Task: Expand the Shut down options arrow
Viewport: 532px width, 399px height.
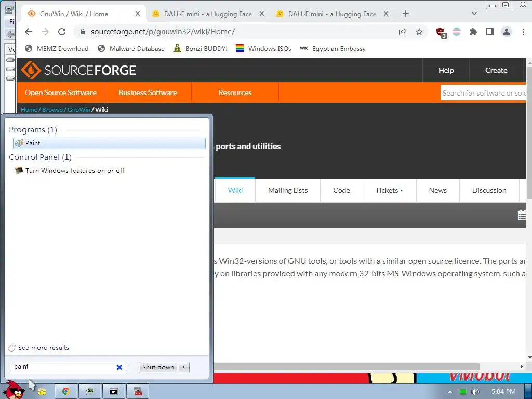Action: [183, 367]
